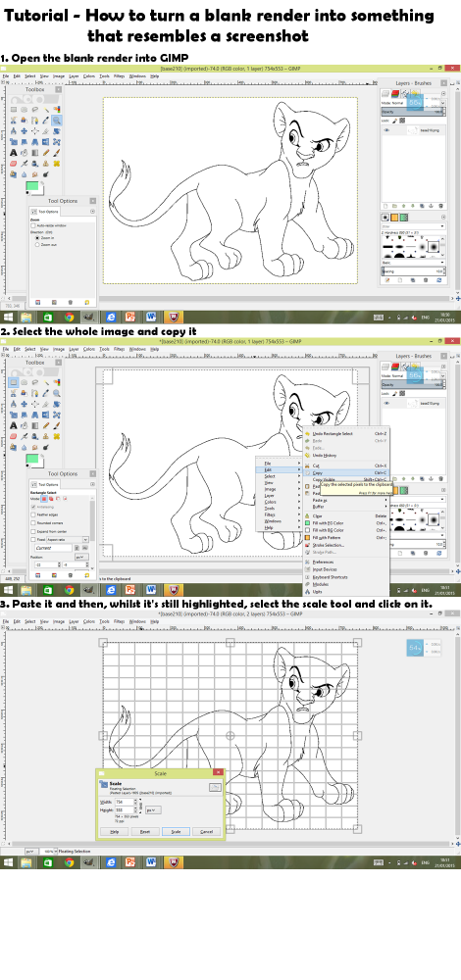The width and height of the screenshot is (461, 980).
Task: Choose Keyboard Shortcuts in step 2 submenu
Action: coord(346,577)
